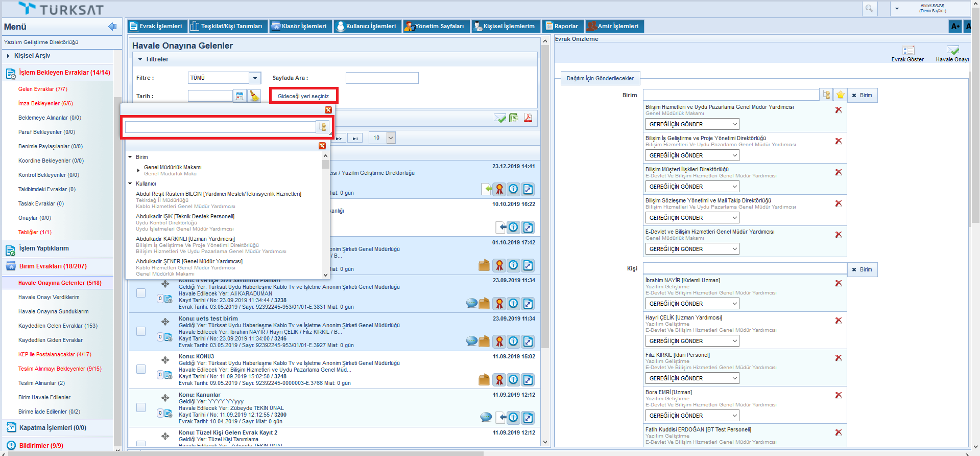980x456 pixels.
Task: Open the Evrak İşlemleri menu
Action: 156,26
